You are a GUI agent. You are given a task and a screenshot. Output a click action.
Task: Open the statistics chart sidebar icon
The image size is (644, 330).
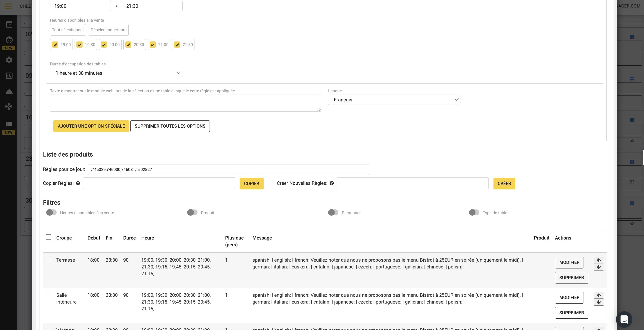9,76
